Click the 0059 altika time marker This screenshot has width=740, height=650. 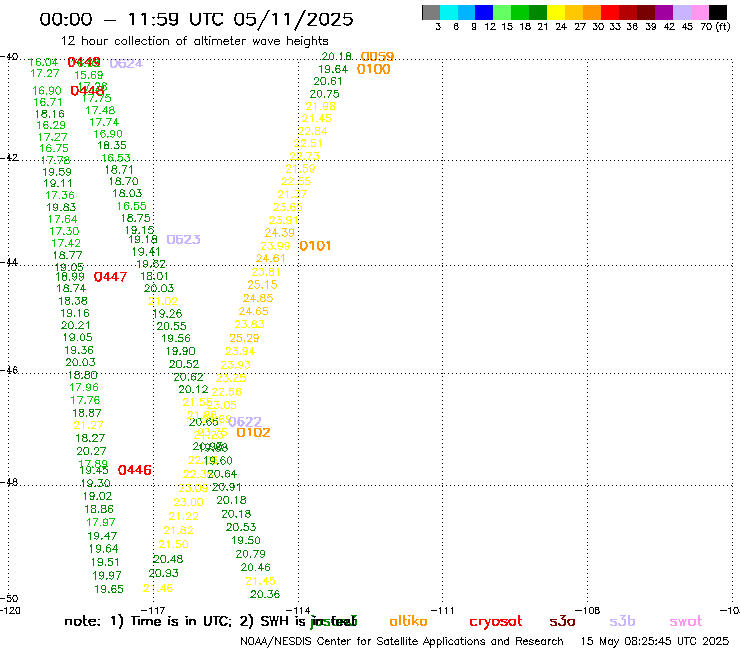(377, 57)
